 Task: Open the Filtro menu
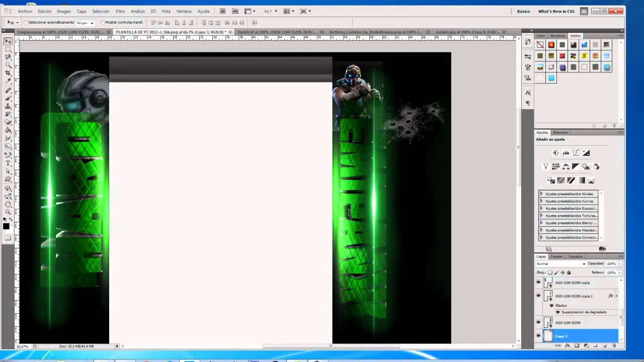(120, 11)
